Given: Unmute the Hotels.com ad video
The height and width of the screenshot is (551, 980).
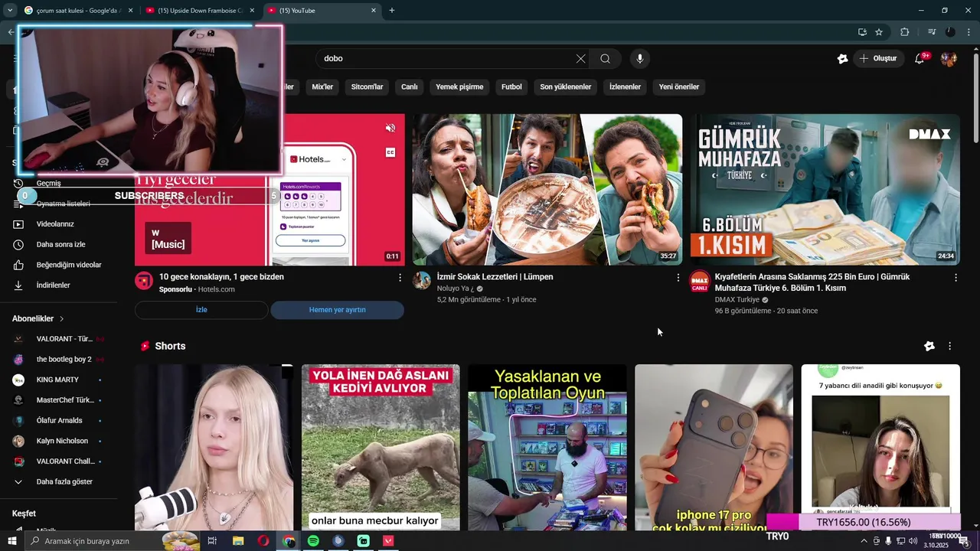Looking at the screenshot, I should click(390, 128).
